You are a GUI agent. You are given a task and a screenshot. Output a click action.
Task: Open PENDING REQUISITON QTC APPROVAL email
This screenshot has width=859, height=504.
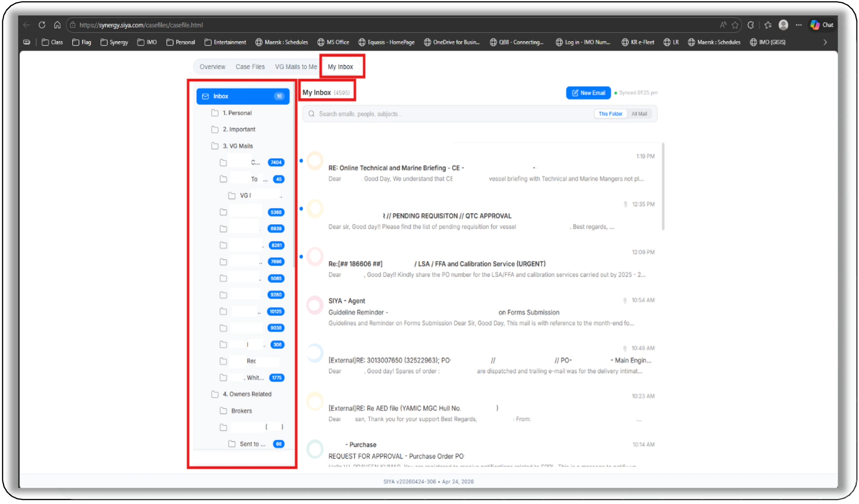click(481, 215)
